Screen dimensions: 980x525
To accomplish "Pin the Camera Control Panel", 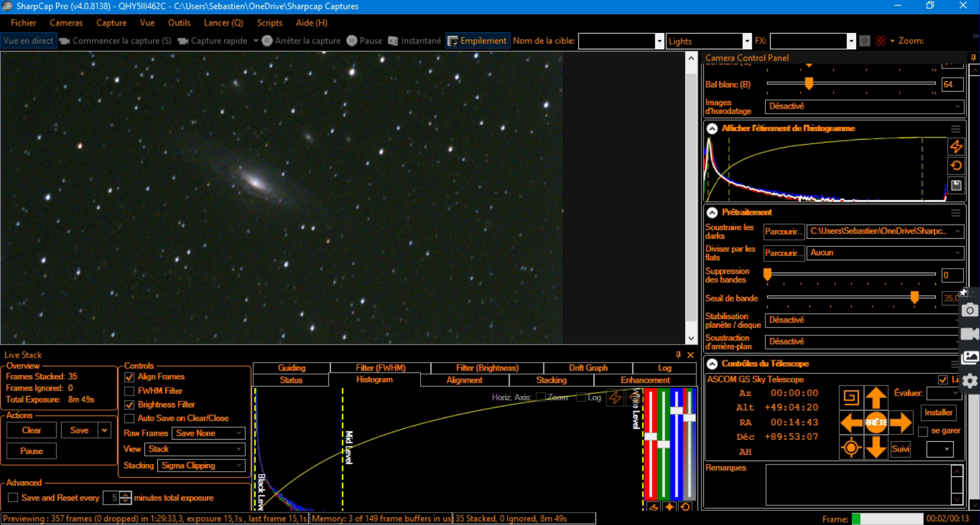I will pos(973,58).
